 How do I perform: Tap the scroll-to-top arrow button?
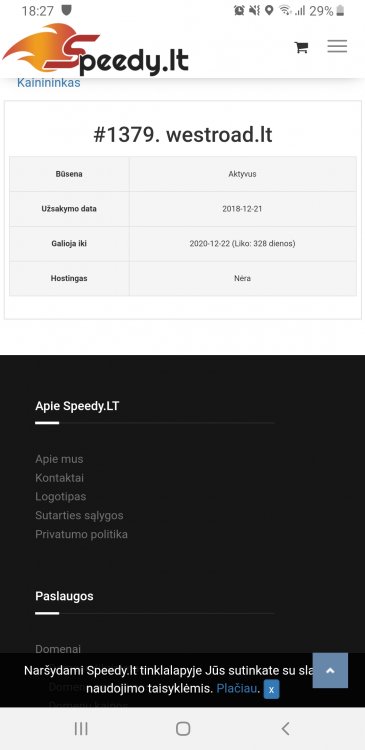click(x=330, y=670)
